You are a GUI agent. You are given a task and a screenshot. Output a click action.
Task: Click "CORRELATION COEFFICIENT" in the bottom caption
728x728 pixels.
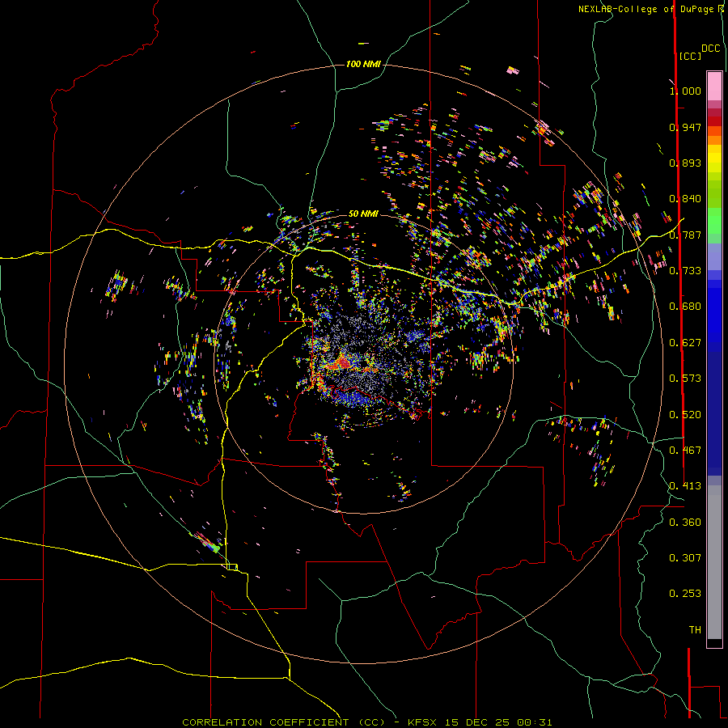pos(265,722)
